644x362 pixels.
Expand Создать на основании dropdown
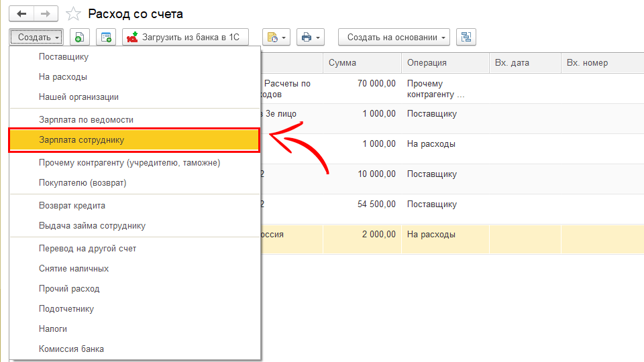tap(393, 38)
